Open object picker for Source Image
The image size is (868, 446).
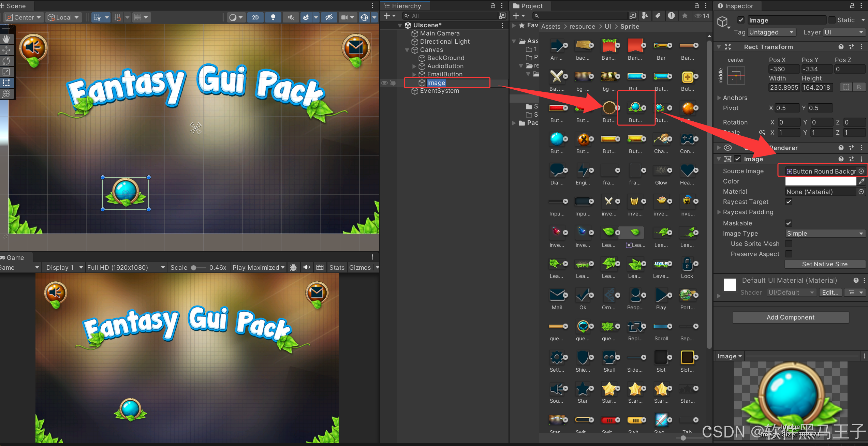tap(862, 171)
